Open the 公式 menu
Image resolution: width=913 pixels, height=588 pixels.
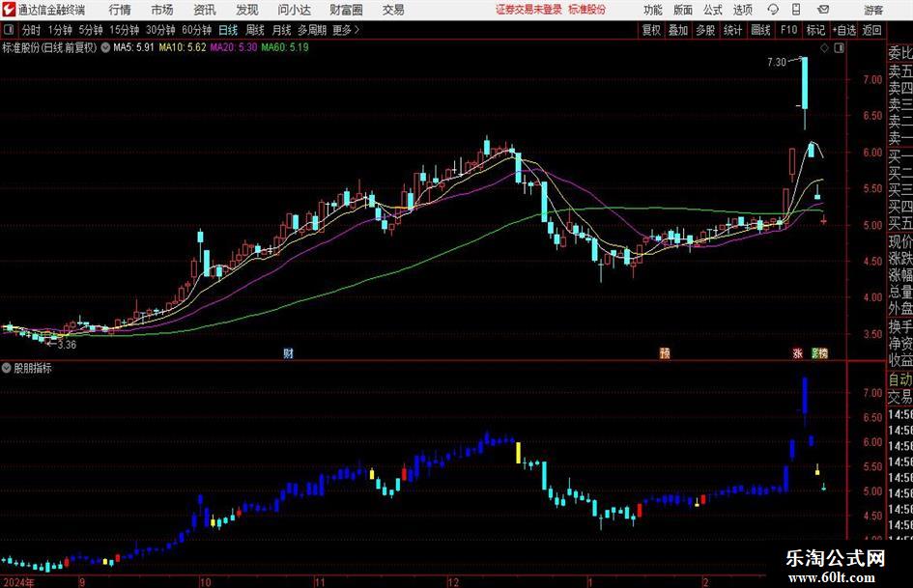pyautogui.click(x=713, y=10)
